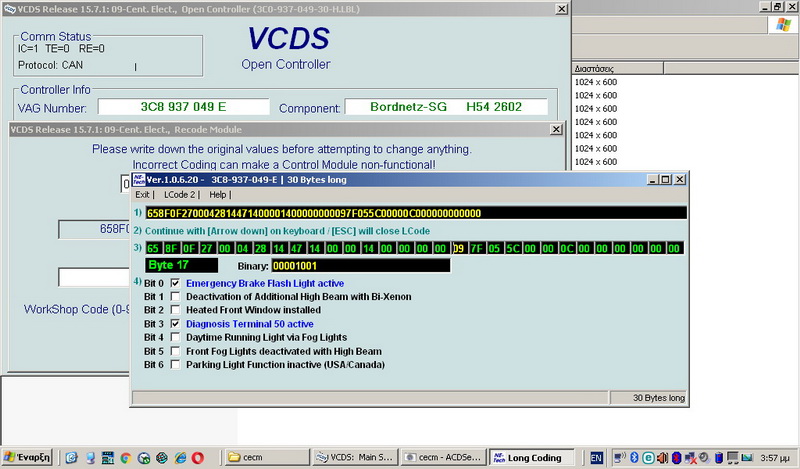Screen dimensions: 800x469
Task: Check Front Fog Lights deactivated with High Beam
Action: coord(175,351)
